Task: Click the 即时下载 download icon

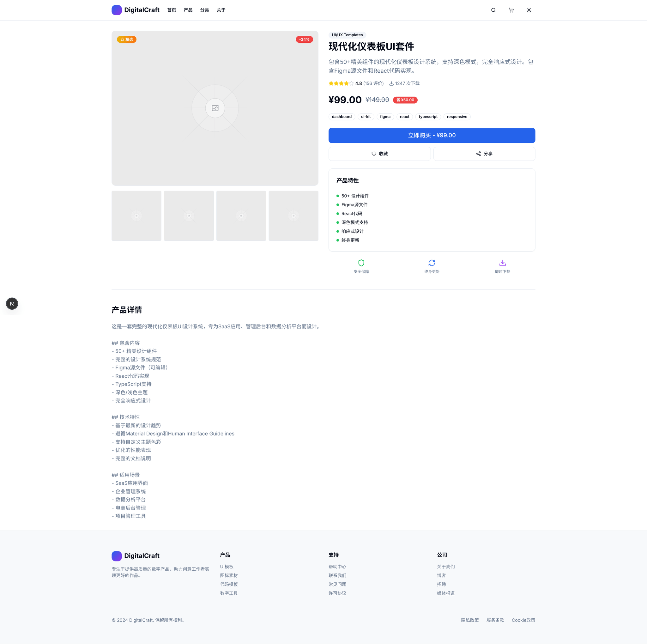Action: (502, 263)
